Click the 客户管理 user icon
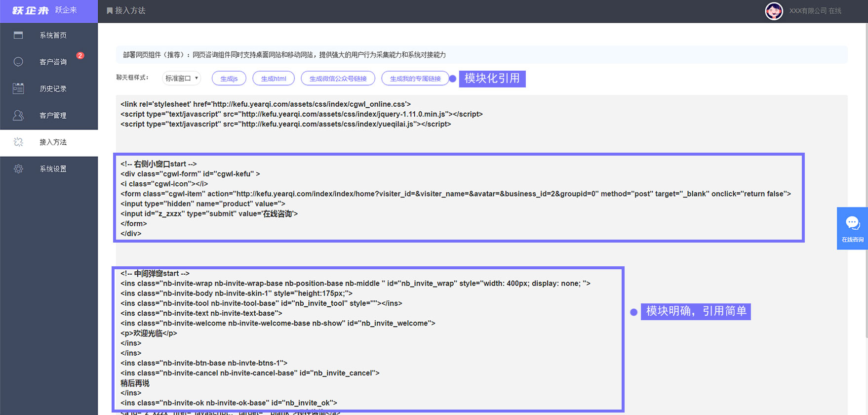 coord(18,115)
